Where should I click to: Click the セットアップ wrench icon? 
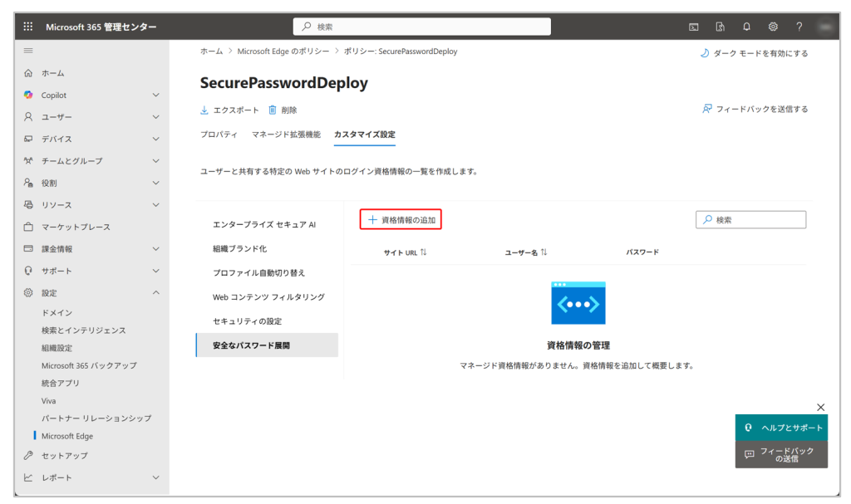click(28, 455)
